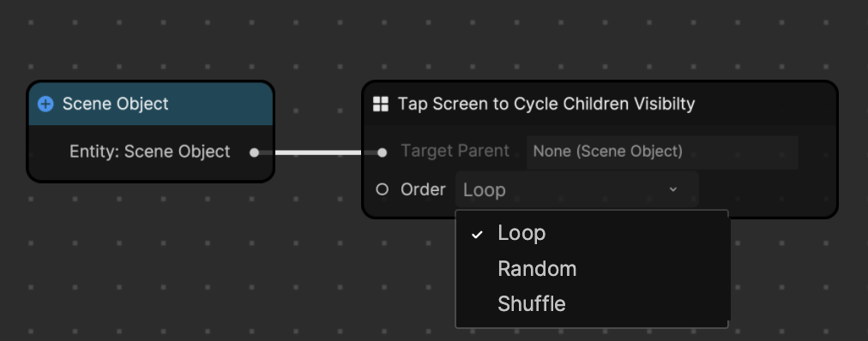Click the checkmark next to Loop option
Viewport: 868px width, 341px height.
click(477, 235)
